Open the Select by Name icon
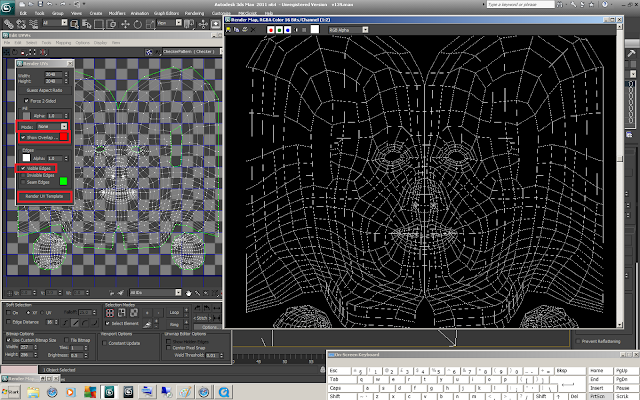Image resolution: width=640 pixels, height=400 pixels. pos(86,24)
